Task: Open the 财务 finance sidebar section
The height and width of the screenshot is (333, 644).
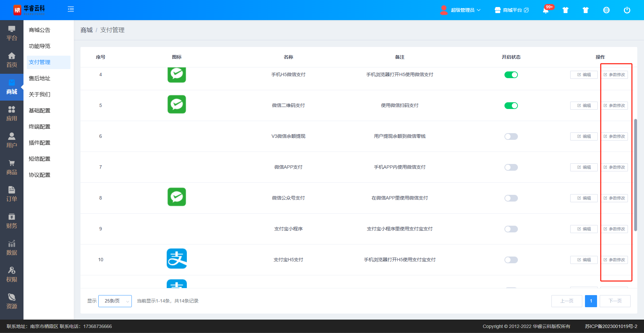Action: tap(12, 221)
